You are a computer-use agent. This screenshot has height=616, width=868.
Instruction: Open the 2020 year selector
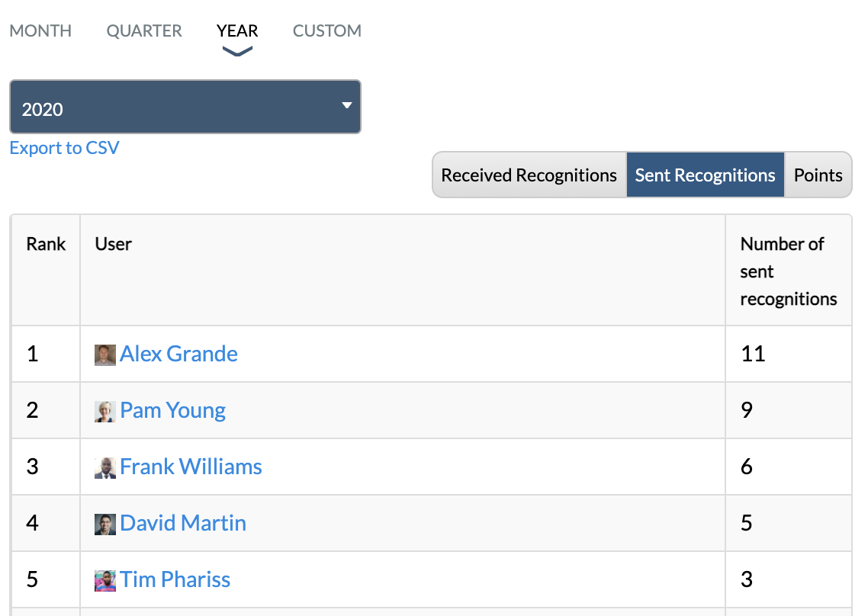pyautogui.click(x=185, y=107)
